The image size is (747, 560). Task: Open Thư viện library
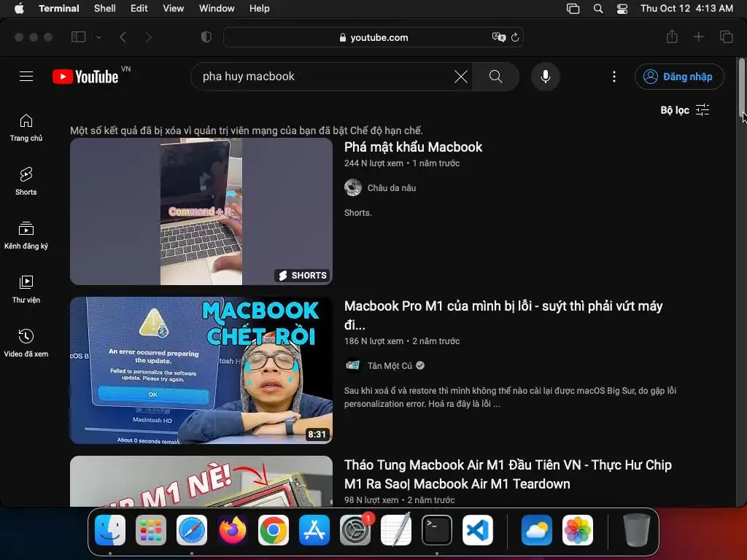(26, 289)
